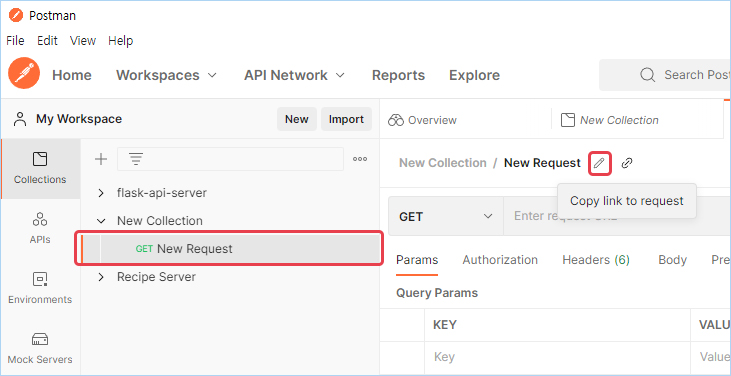Viewport: 731px width, 376px height.
Task: Open the GET method dropdown
Action: pos(446,216)
